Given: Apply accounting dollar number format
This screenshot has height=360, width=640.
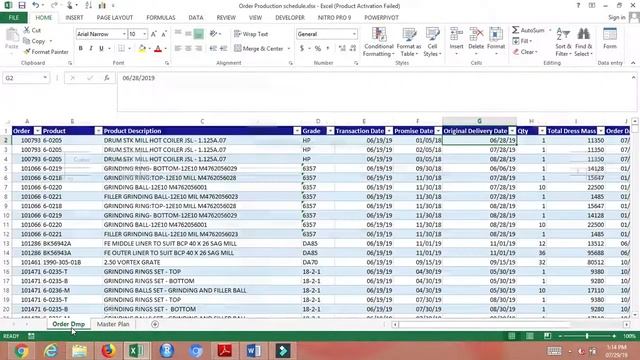Looking at the screenshot, I should click(x=302, y=49).
